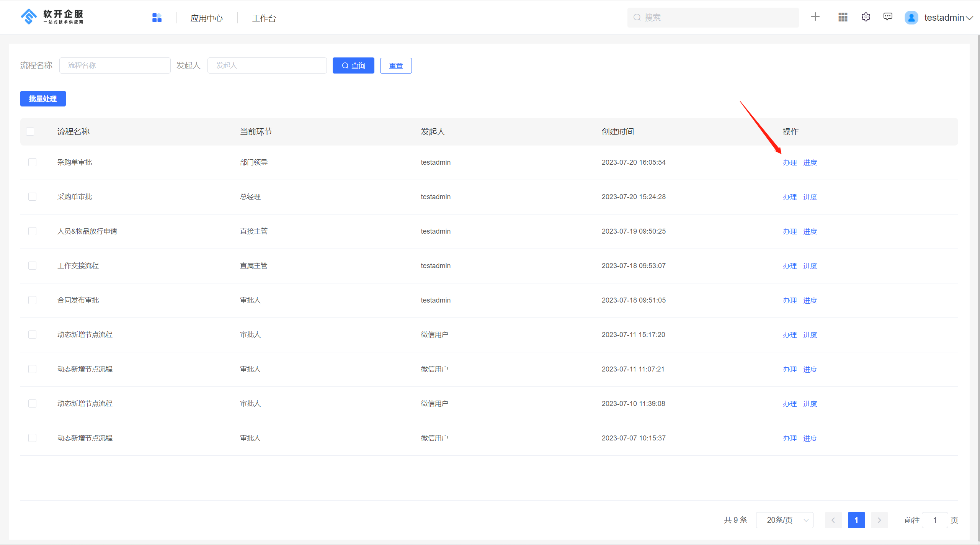Click the plus add icon in header

coord(815,17)
